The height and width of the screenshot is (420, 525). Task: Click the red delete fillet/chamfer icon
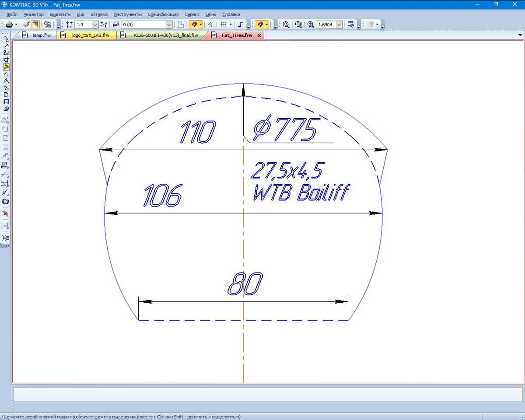coord(6,214)
